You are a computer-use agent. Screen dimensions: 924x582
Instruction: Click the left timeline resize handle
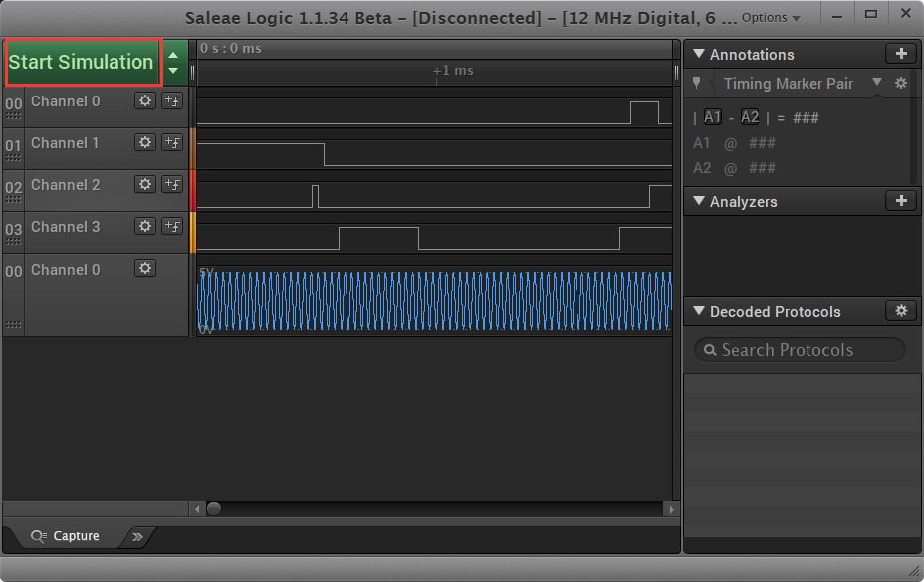[193, 73]
